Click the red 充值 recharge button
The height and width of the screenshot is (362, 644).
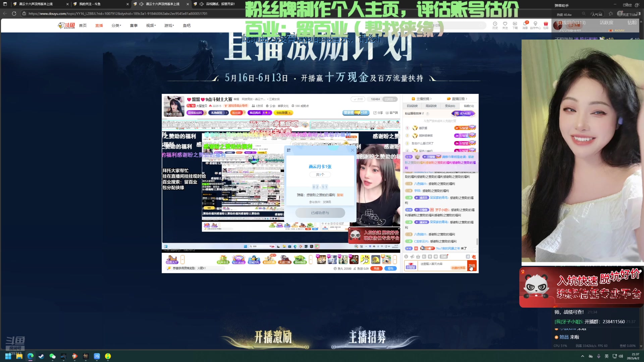tap(376, 268)
